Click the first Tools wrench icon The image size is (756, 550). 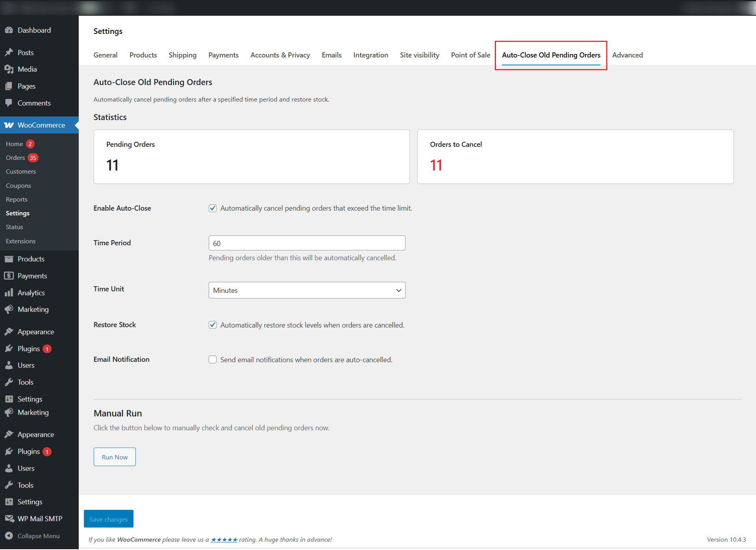[x=9, y=382]
